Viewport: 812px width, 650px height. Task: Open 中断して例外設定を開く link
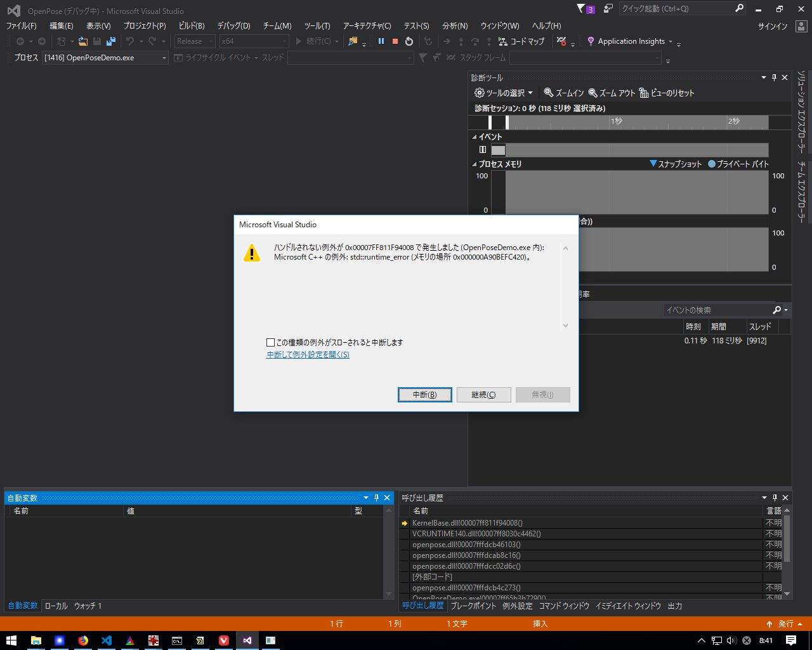coord(308,355)
